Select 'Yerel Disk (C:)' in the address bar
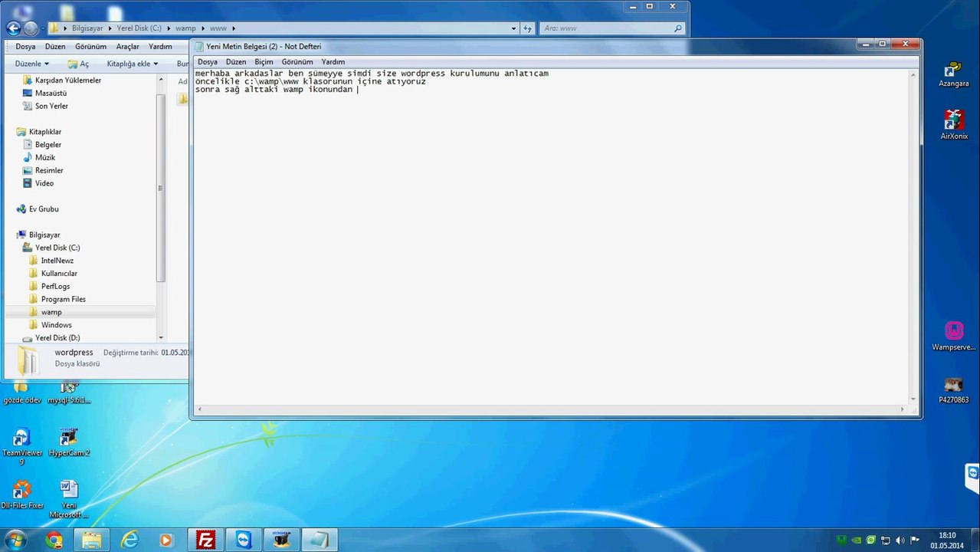 tap(139, 28)
